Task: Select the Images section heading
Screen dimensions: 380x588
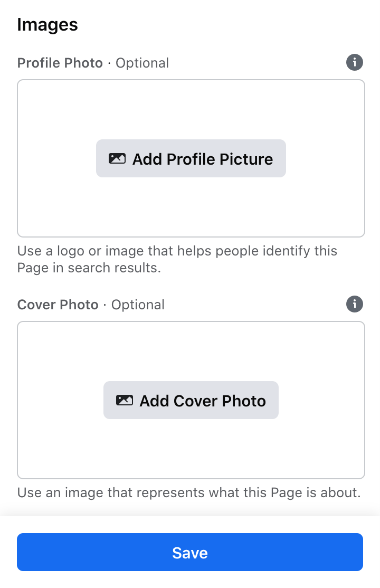Action: coord(47,25)
